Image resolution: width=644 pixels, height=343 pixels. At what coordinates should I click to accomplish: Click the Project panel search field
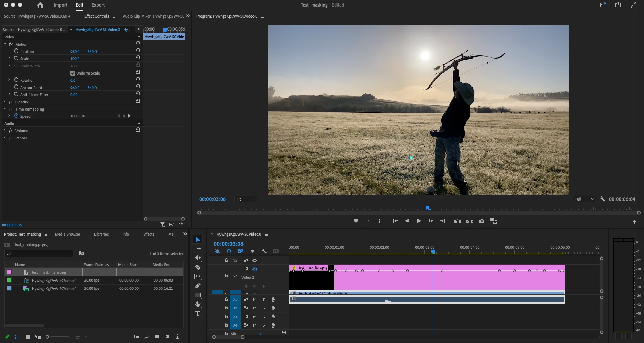coord(41,254)
